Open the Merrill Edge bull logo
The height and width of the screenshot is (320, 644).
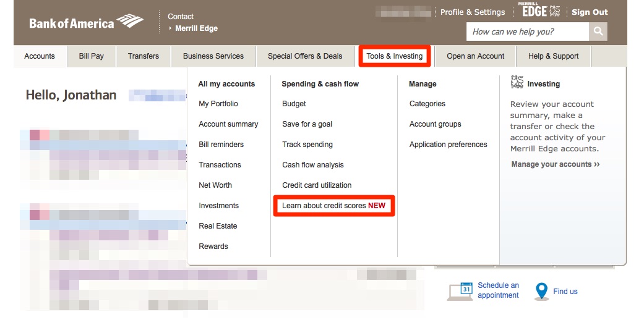point(539,9)
